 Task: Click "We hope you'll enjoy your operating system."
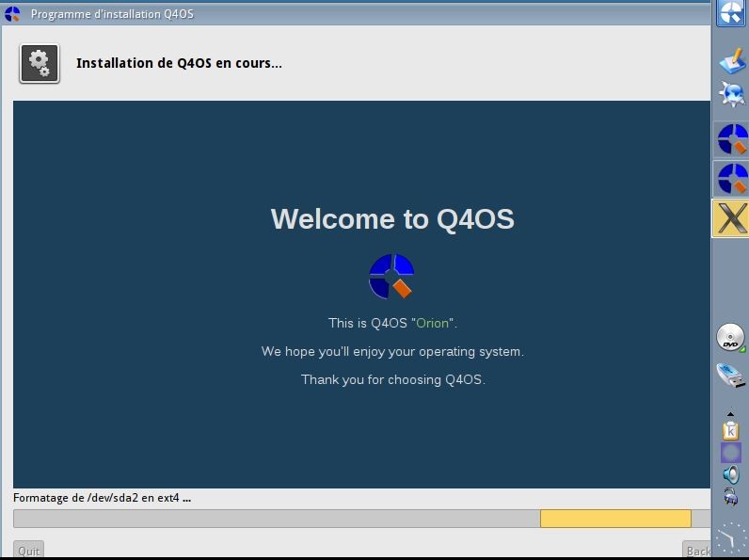coord(392,352)
